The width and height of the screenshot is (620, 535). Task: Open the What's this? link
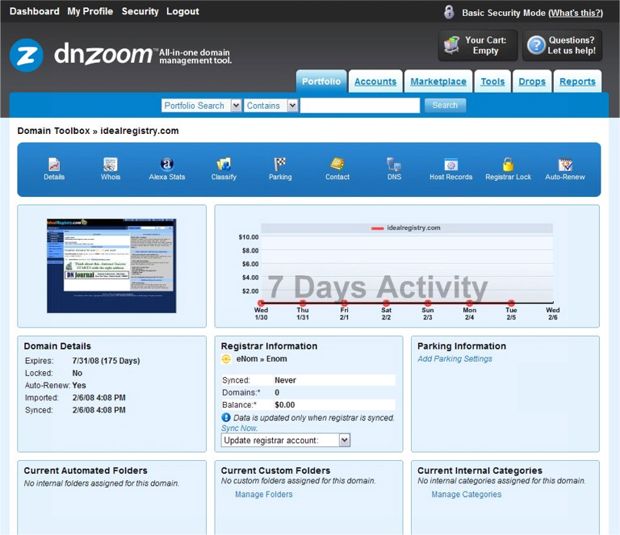pos(575,13)
